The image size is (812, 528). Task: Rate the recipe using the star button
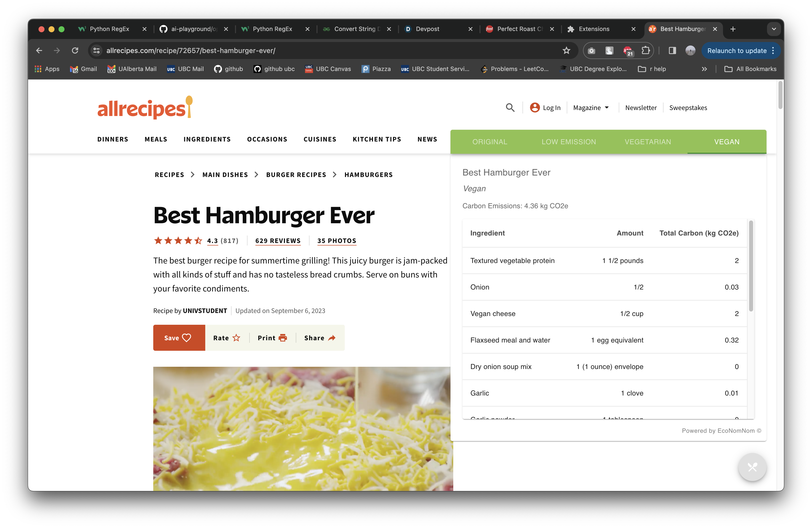point(227,338)
